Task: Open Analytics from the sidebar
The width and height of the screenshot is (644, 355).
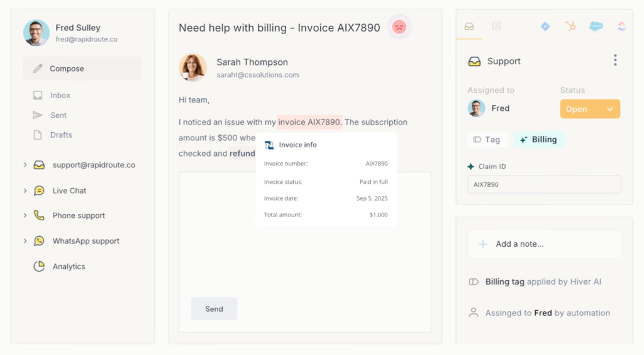Action: click(x=69, y=266)
